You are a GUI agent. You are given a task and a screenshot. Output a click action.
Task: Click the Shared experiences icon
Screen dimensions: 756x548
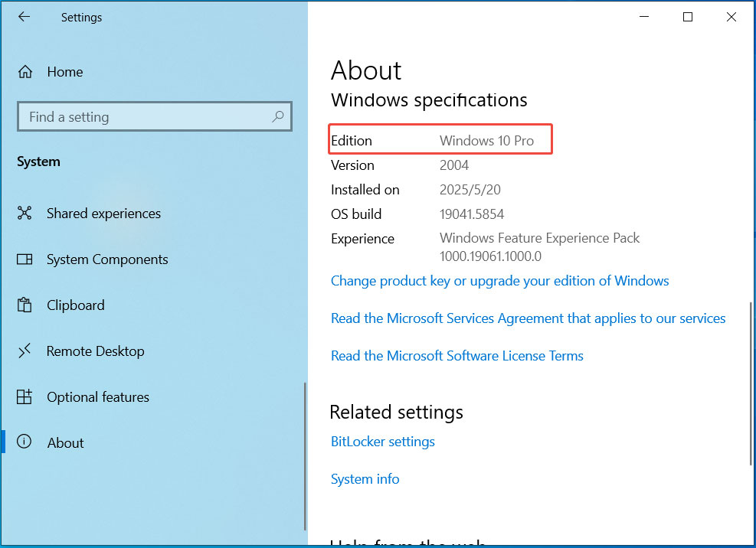pos(25,214)
